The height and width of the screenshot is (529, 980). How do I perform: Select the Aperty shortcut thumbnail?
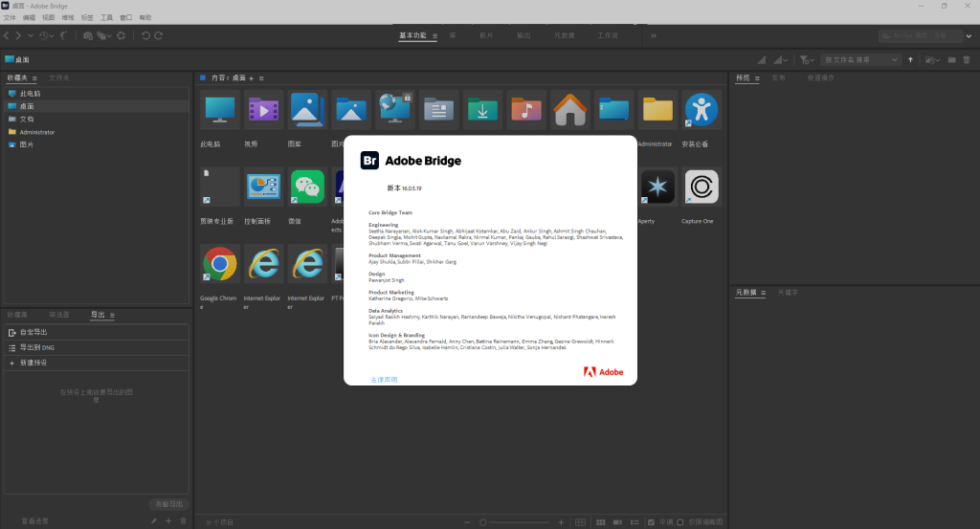tap(657, 187)
